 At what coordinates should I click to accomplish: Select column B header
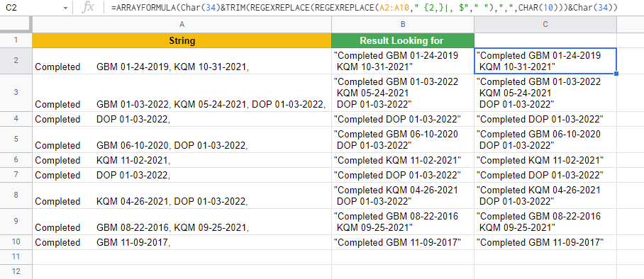tap(403, 25)
